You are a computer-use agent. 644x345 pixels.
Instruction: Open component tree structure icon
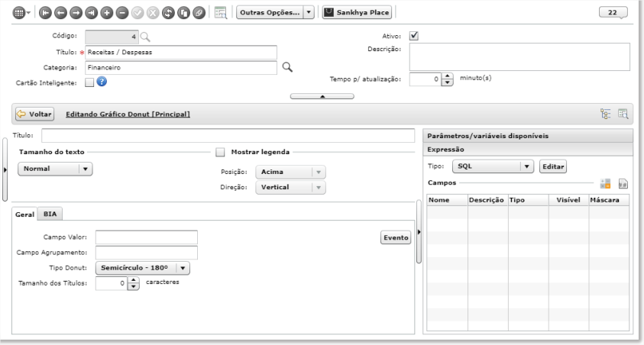(x=605, y=114)
